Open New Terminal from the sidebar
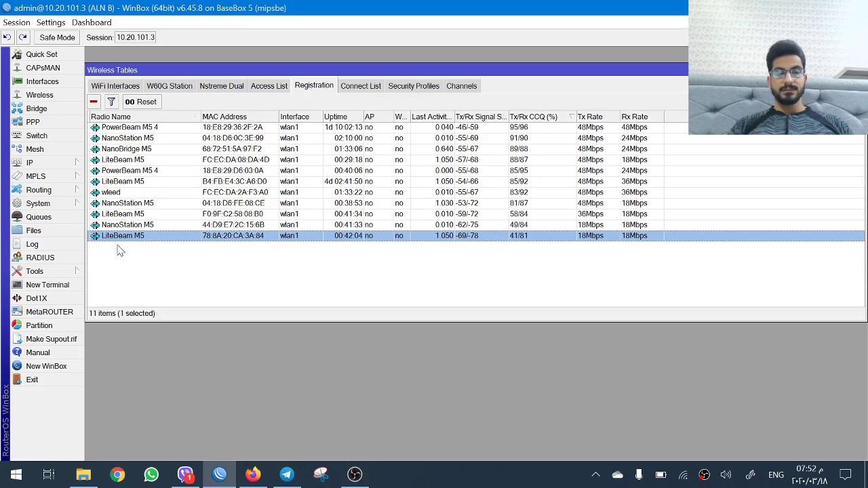868x488 pixels. pos(47,285)
